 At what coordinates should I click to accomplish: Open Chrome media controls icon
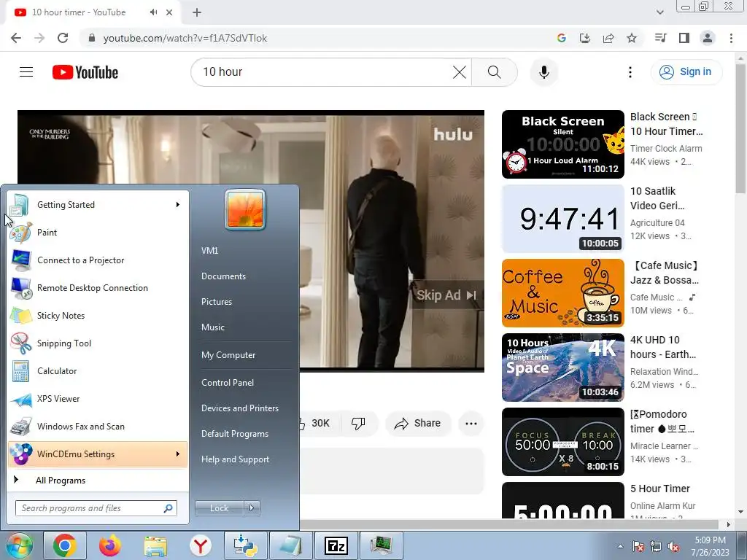coord(660,38)
